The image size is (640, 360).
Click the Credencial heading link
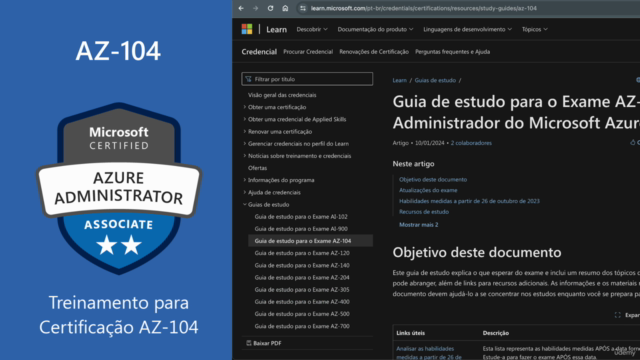tap(259, 52)
